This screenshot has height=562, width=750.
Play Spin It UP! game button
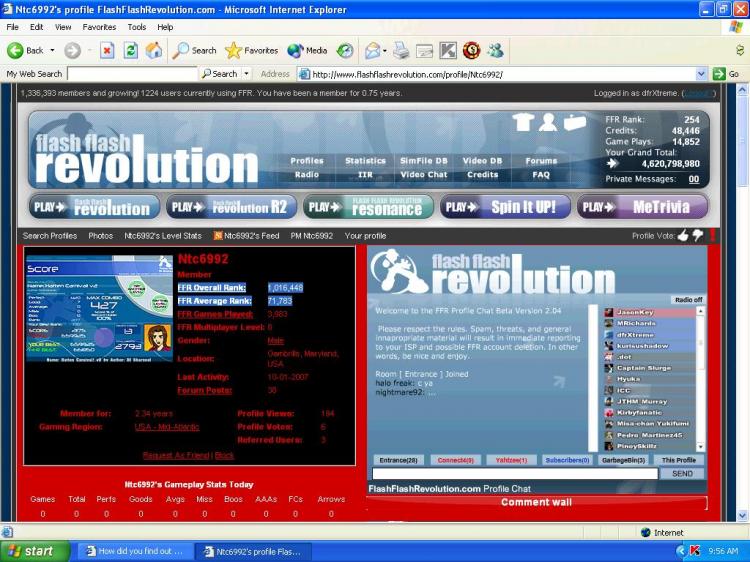[505, 207]
